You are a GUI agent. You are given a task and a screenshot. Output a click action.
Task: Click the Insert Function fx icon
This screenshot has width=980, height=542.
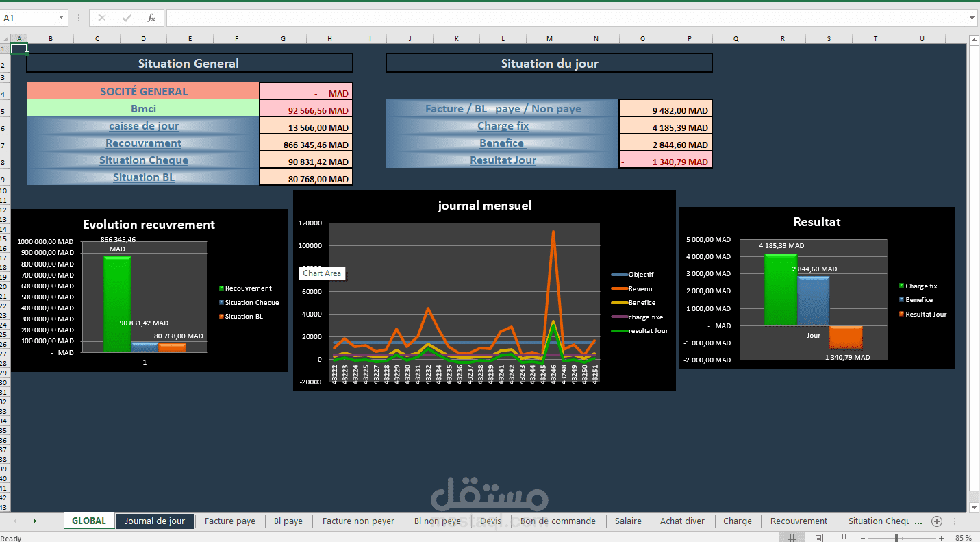coord(151,18)
